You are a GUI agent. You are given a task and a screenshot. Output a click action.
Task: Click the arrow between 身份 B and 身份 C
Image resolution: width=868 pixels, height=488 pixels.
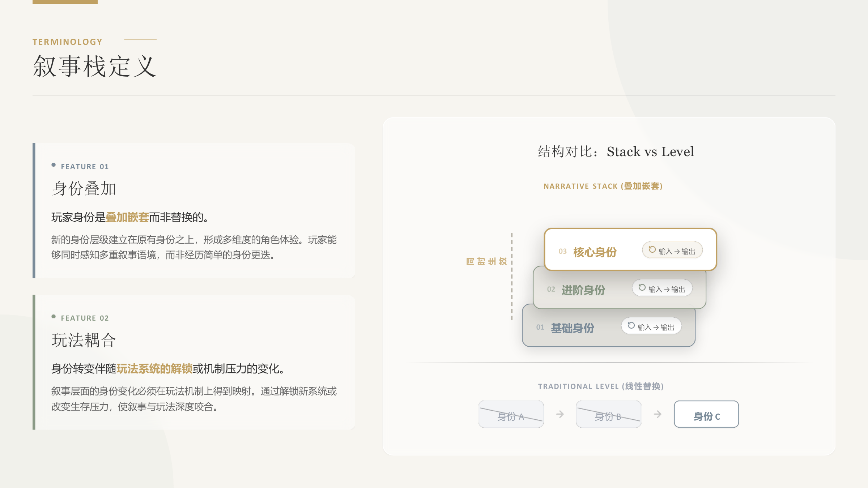[658, 414]
